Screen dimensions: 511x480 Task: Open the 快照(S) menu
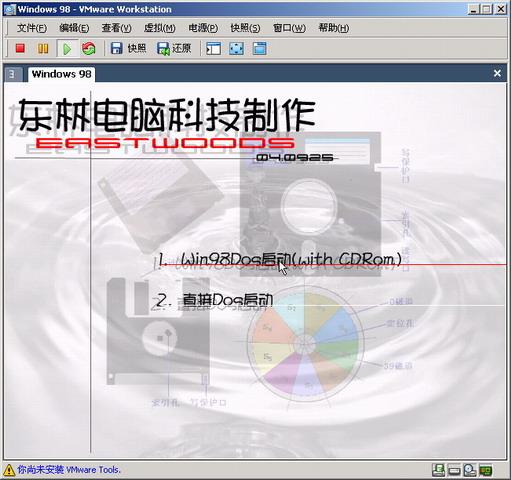point(245,28)
